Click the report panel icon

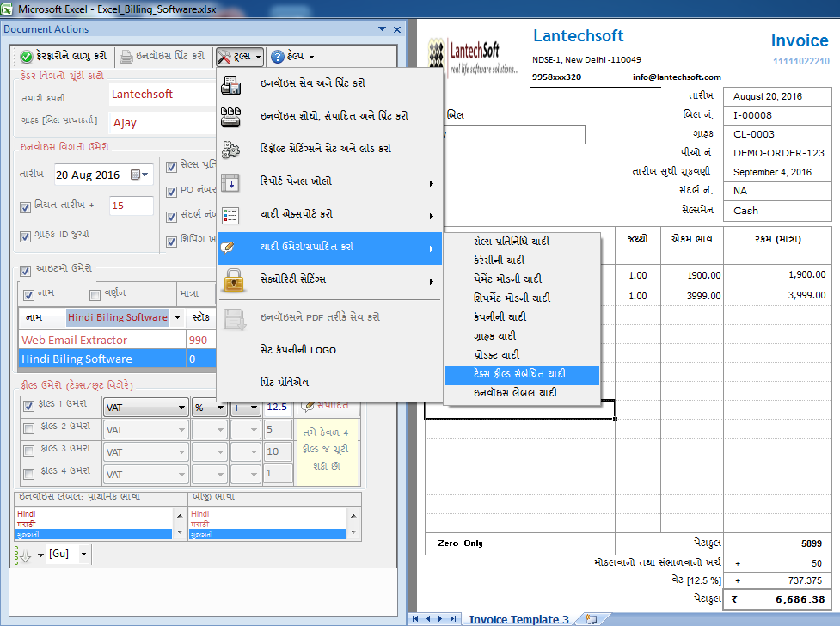pyautogui.click(x=231, y=183)
